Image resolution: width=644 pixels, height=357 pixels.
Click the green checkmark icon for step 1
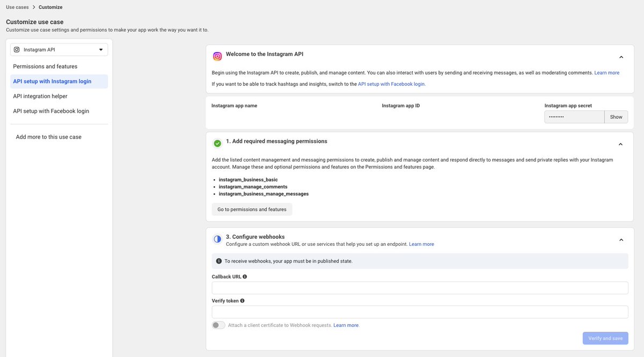(217, 143)
